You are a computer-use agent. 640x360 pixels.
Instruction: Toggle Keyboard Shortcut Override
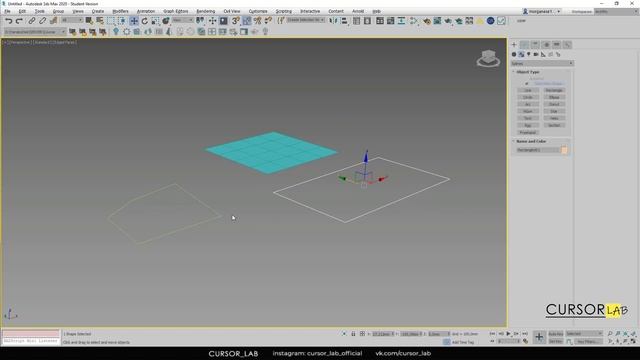(224, 20)
